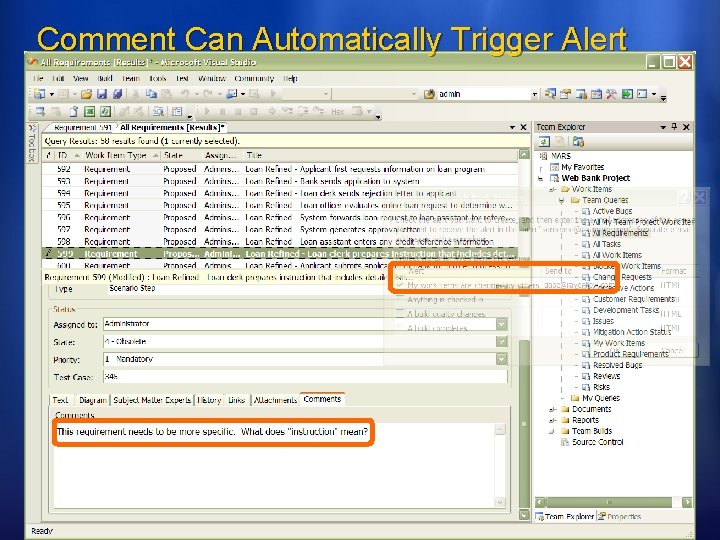
Task: Open the Team menu
Action: 130,79
